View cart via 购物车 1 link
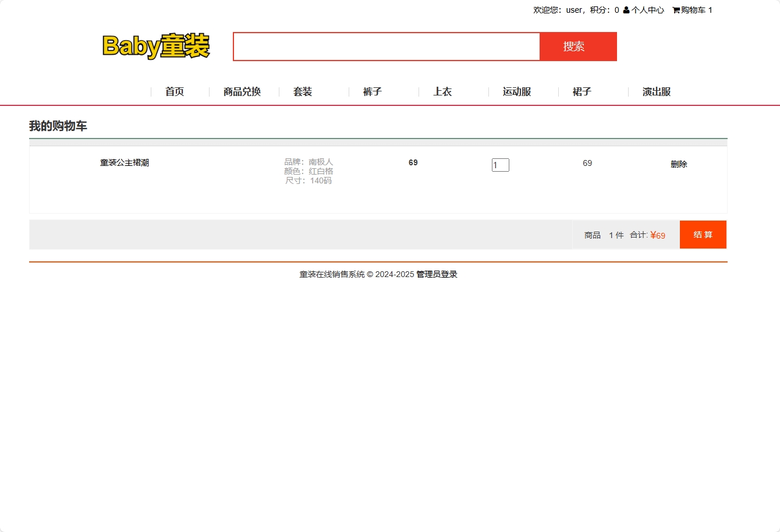Screen dimensions: 780x532 tap(695, 10)
